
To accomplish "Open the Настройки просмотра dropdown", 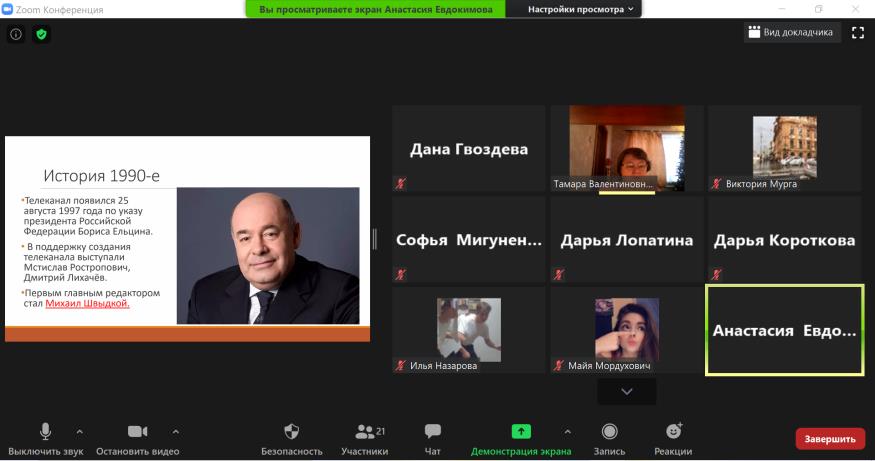I will coord(580,9).
